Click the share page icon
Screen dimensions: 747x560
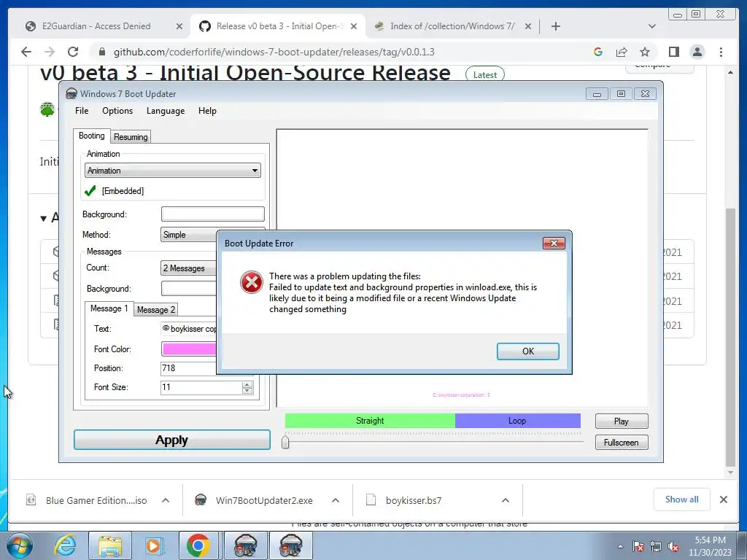(x=622, y=52)
